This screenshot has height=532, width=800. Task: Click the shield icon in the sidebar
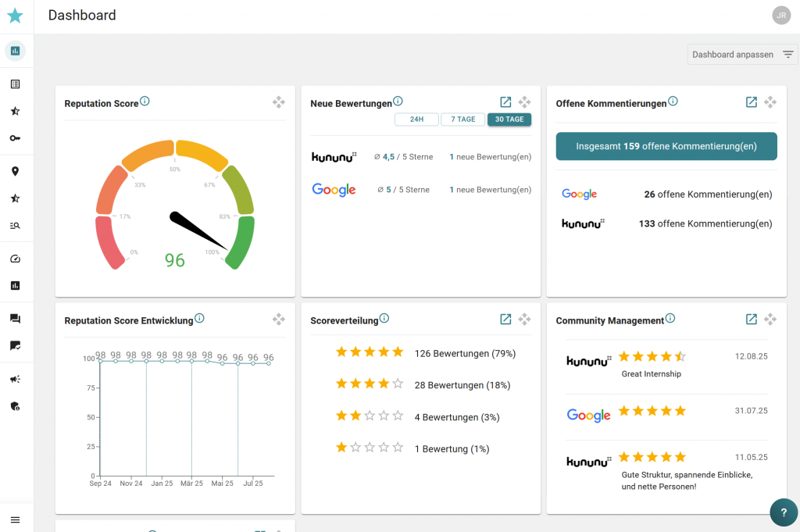coord(15,406)
